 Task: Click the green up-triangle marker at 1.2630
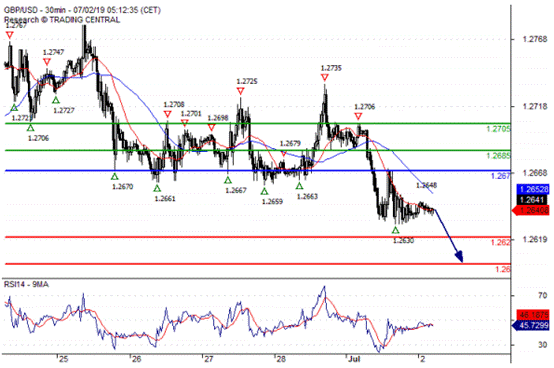click(x=395, y=230)
